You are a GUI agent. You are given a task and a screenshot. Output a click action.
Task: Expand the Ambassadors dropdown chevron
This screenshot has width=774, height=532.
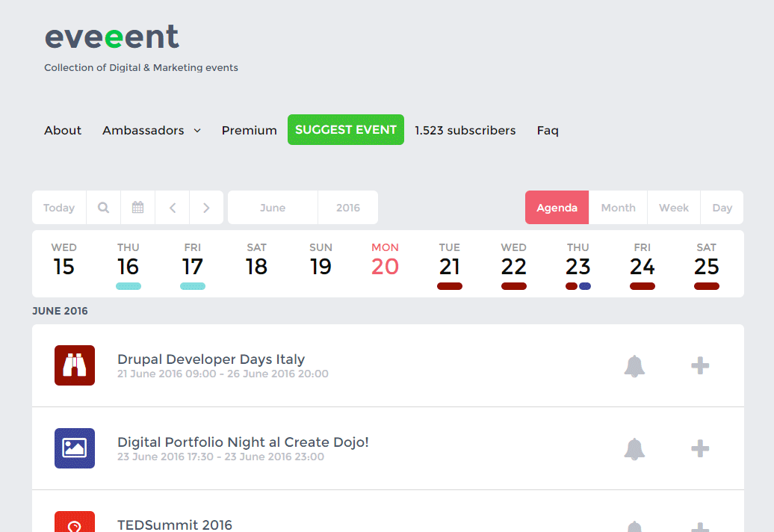[x=197, y=131]
